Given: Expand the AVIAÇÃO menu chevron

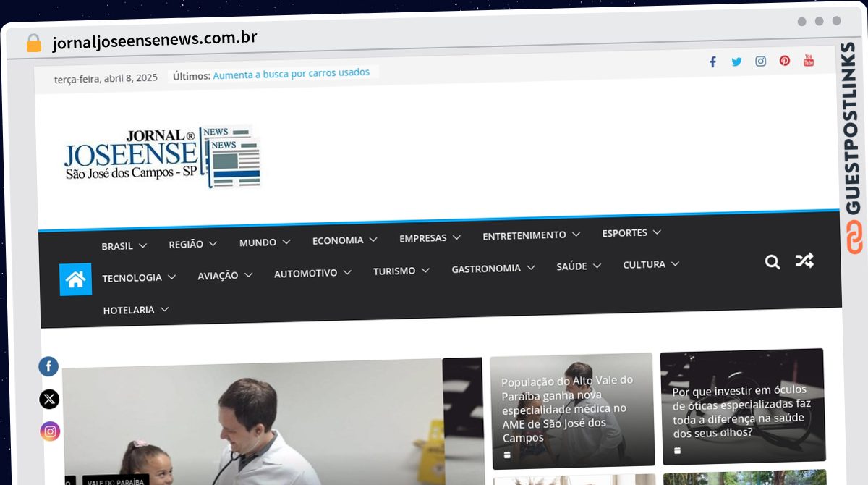Looking at the screenshot, I should click(248, 275).
